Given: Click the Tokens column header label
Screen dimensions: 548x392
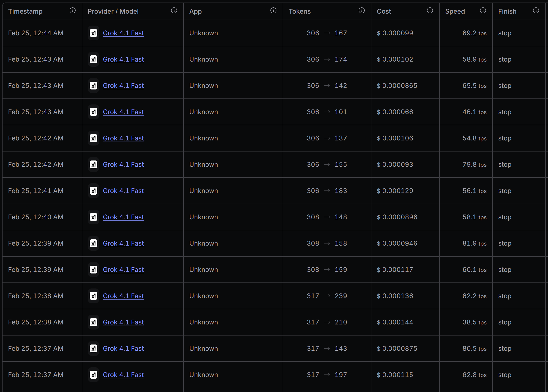Looking at the screenshot, I should [x=299, y=11].
